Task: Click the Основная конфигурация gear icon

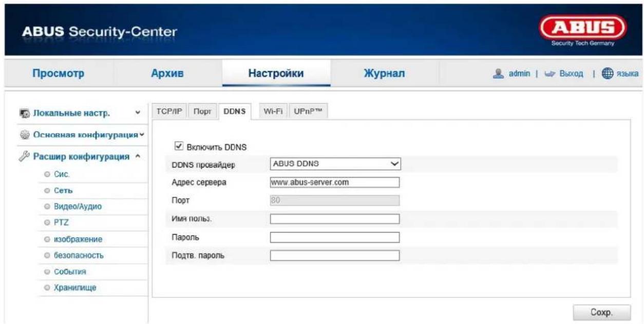Action: [x=25, y=135]
